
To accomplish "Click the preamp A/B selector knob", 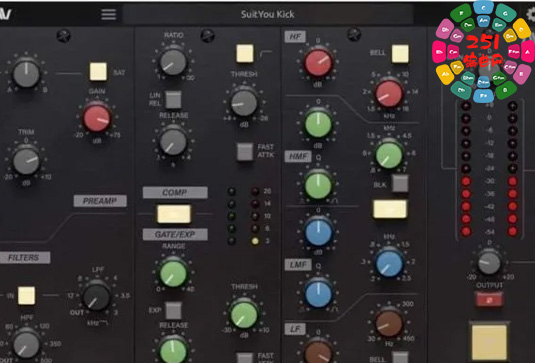I will click(x=26, y=73).
